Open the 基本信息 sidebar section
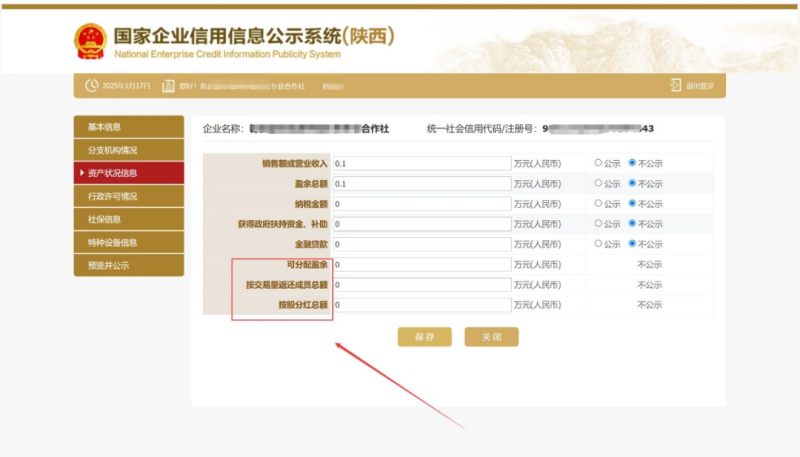 [x=129, y=126]
